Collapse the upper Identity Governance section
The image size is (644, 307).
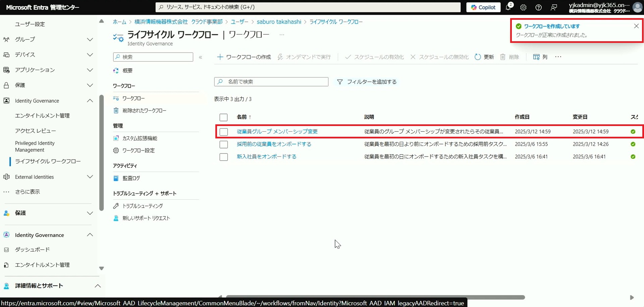pos(90,101)
